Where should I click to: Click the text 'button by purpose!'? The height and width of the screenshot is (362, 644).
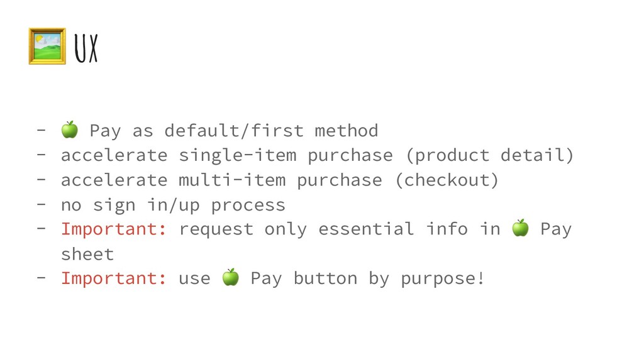389,278
